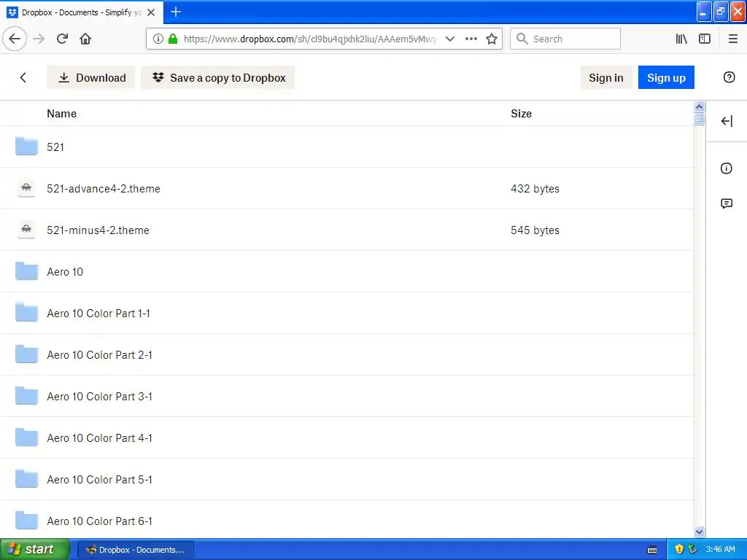747x560 pixels.
Task: Sort files by Size column
Action: coord(521,113)
